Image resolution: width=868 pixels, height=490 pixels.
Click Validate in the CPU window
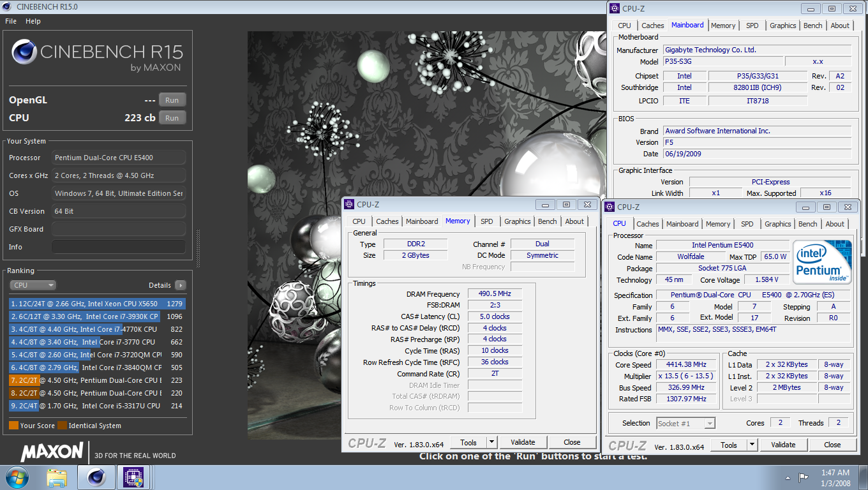[x=783, y=445]
